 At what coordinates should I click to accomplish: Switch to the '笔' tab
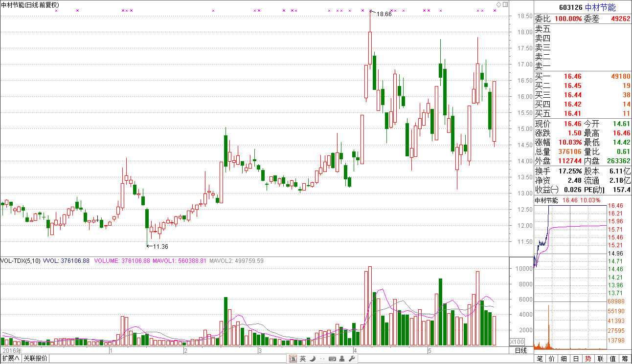pyautogui.click(x=540, y=359)
